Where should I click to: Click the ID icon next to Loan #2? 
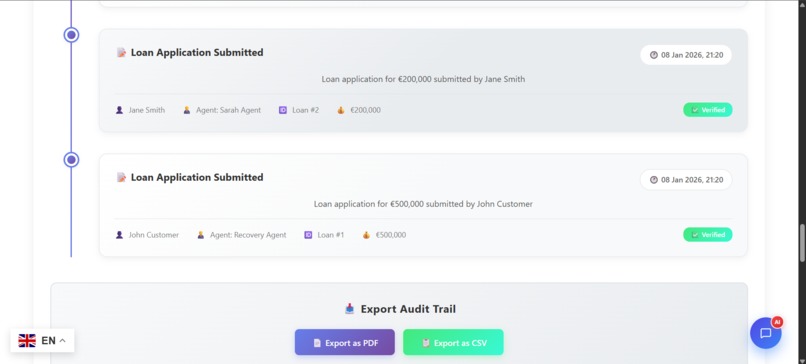click(283, 110)
